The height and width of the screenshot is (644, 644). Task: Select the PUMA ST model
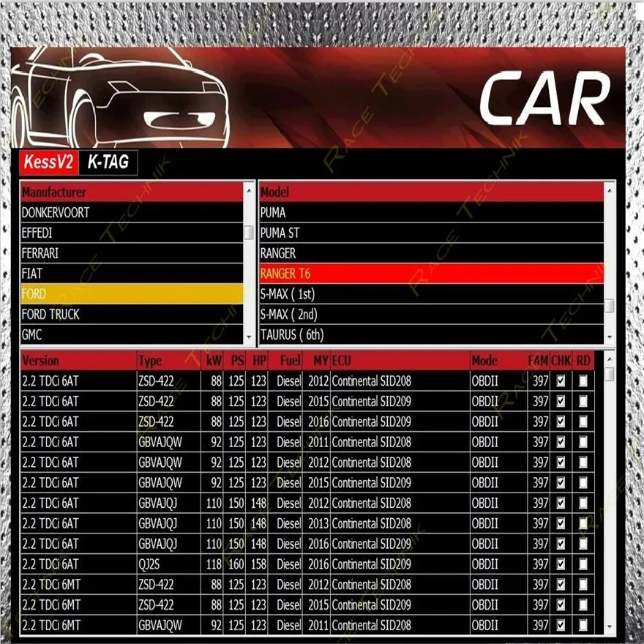click(x=431, y=233)
